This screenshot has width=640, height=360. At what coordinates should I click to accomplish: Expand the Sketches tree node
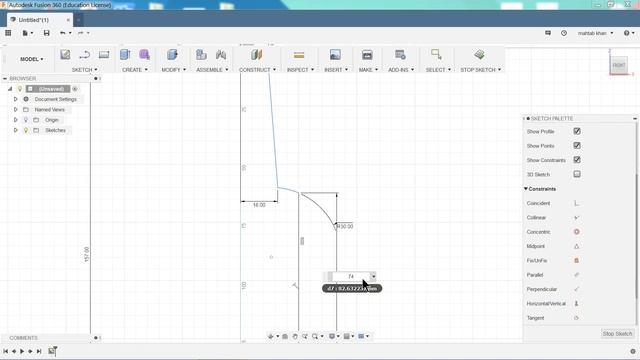16,130
